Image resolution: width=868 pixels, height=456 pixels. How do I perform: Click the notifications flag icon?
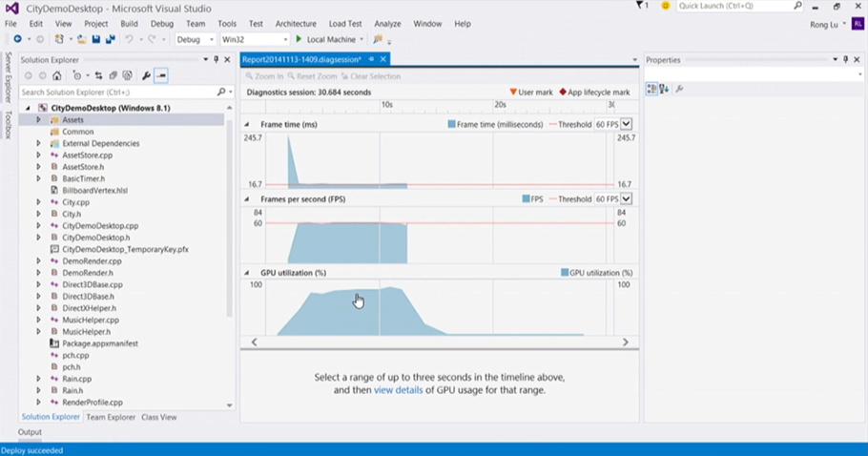(640, 6)
